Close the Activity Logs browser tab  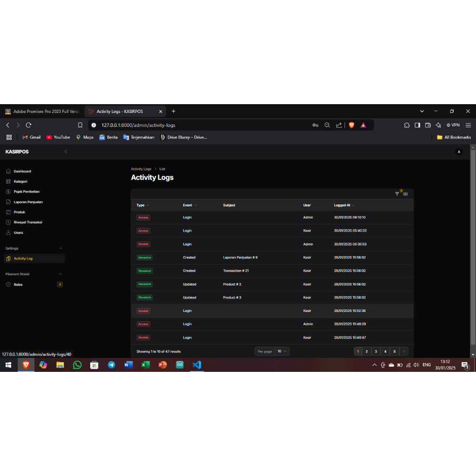click(160, 112)
